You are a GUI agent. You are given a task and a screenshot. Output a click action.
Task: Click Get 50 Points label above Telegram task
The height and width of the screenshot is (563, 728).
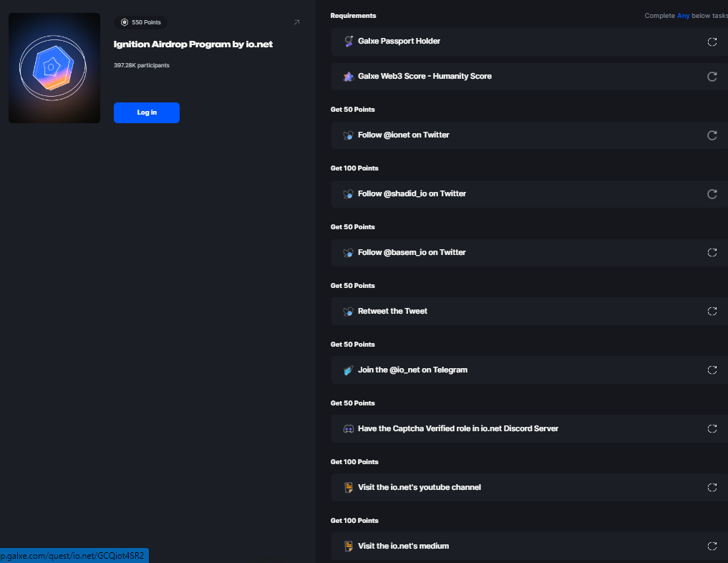[352, 345]
